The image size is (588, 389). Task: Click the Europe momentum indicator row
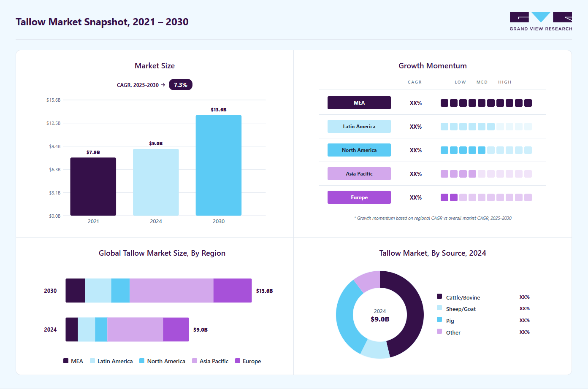pos(486,197)
